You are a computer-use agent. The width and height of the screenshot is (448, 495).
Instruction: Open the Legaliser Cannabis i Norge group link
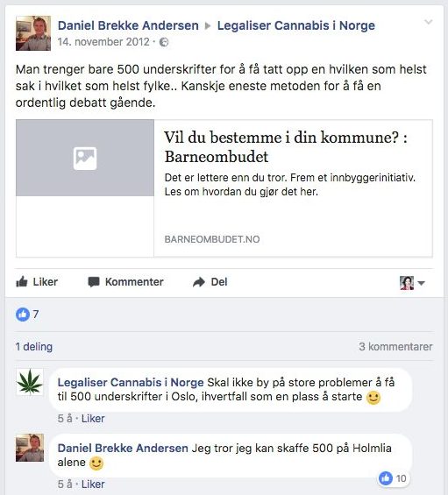pos(296,25)
